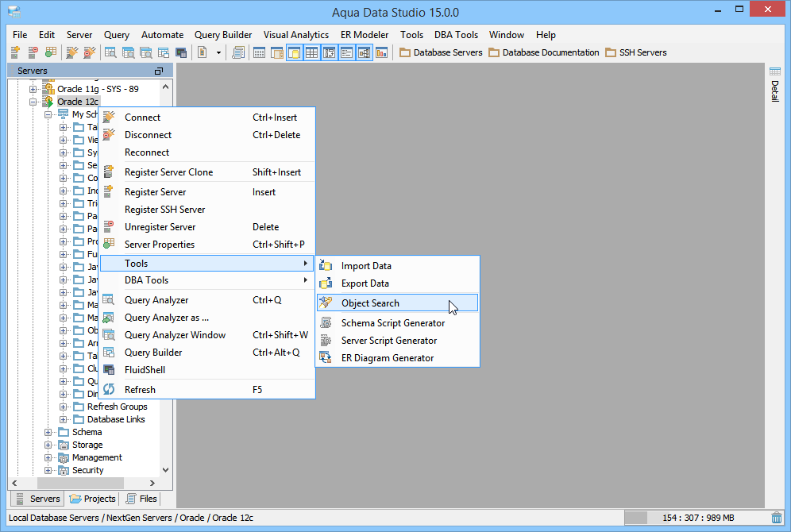Select Register SSH Server
Screen dimensions: 791x532
pos(207,210)
